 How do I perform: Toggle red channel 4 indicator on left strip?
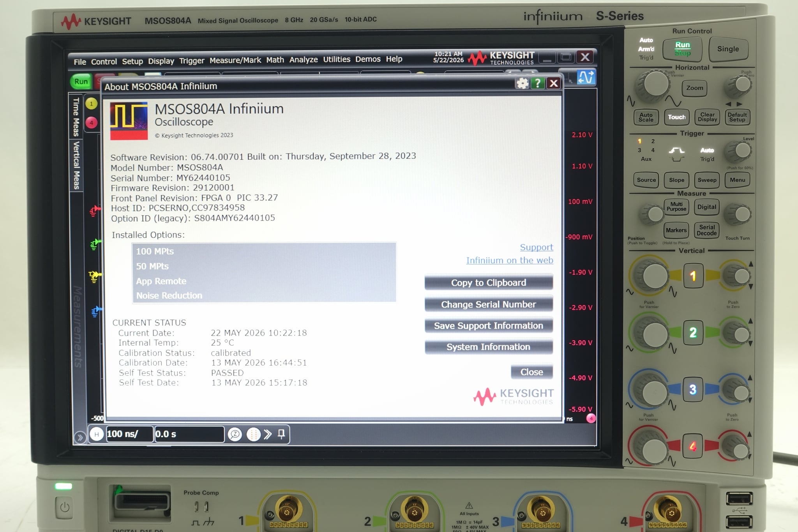coord(91,122)
